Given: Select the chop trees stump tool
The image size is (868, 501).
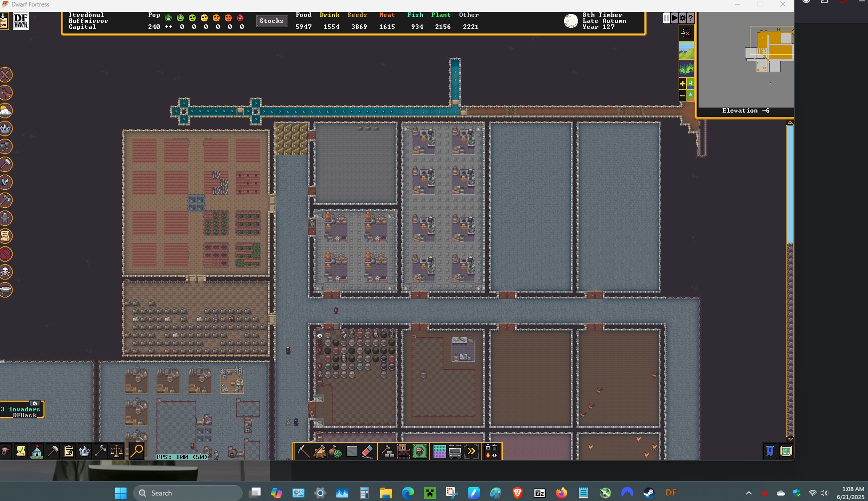Looking at the screenshot, I should click(x=319, y=452).
